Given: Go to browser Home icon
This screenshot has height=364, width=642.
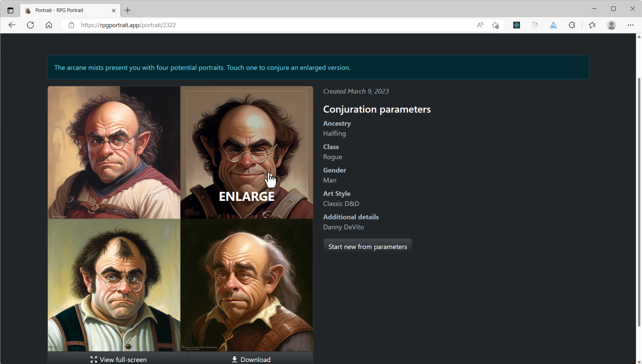Looking at the screenshot, I should point(49,25).
